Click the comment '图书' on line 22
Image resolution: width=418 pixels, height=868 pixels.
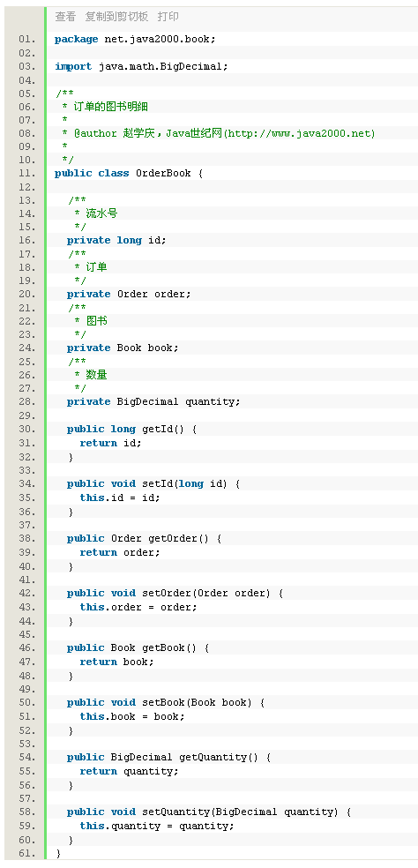tap(96, 321)
